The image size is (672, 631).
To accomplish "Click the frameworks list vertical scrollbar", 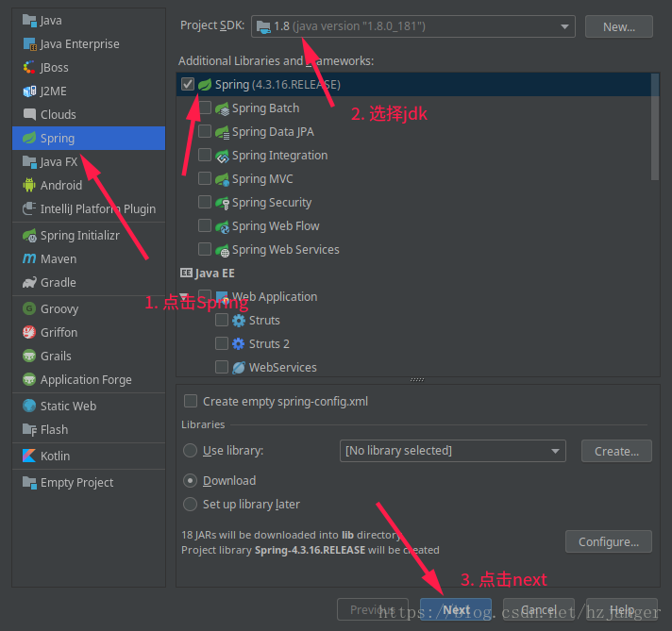I will point(654,126).
